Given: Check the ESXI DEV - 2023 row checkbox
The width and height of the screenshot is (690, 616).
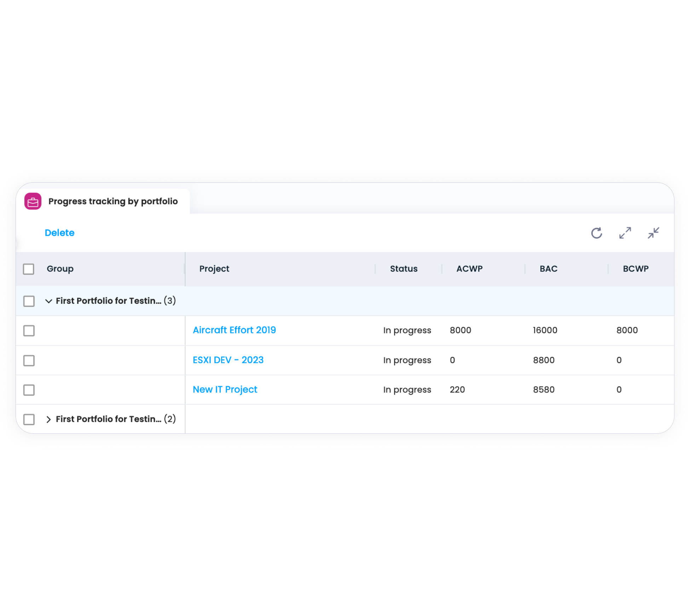Looking at the screenshot, I should (29, 360).
